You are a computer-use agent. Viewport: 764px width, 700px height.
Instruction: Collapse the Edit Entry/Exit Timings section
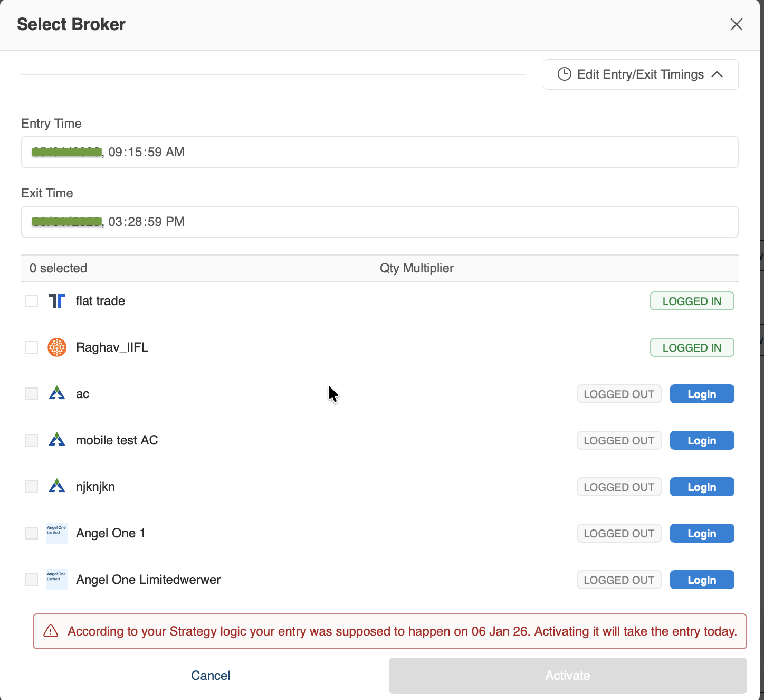(x=640, y=74)
